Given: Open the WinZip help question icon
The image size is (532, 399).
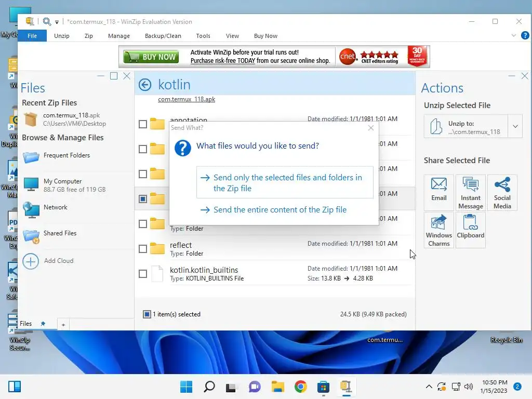Looking at the screenshot, I should tap(525, 35).
